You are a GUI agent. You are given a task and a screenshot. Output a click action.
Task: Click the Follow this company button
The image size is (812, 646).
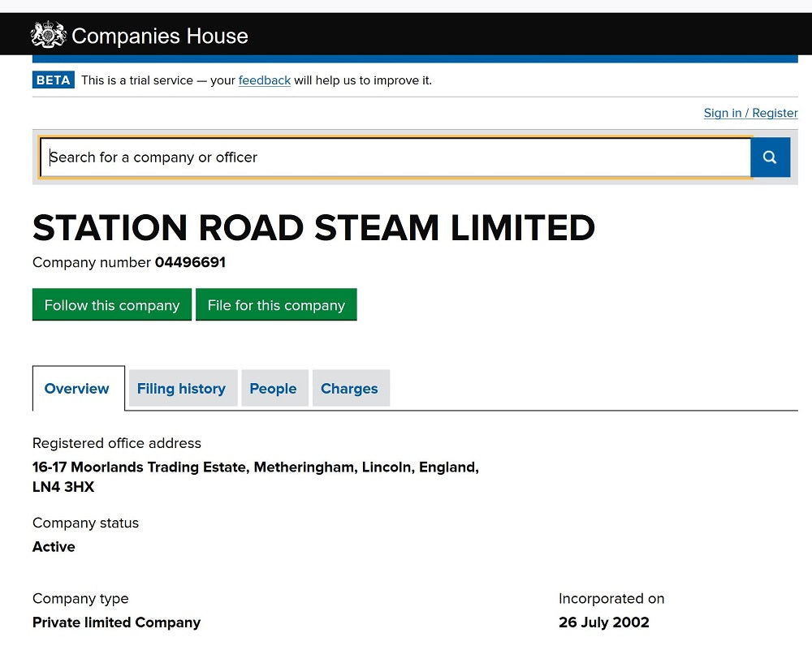point(112,305)
